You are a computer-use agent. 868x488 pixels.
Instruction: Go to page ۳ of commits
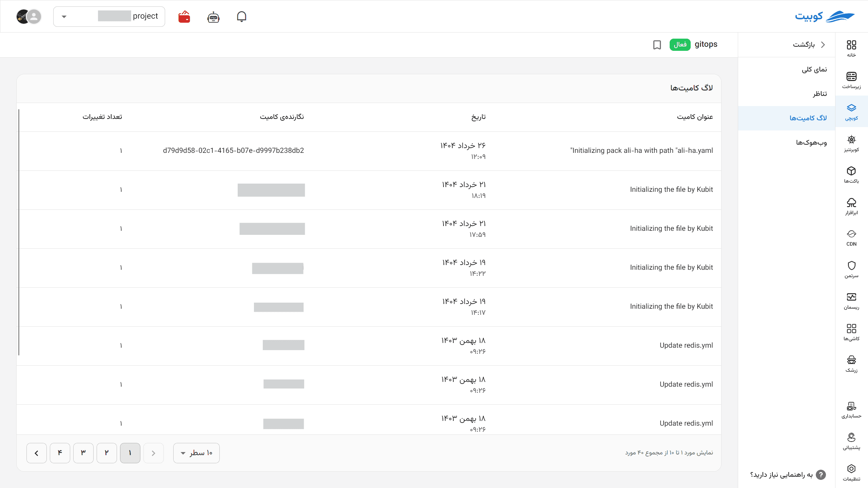tap(83, 453)
